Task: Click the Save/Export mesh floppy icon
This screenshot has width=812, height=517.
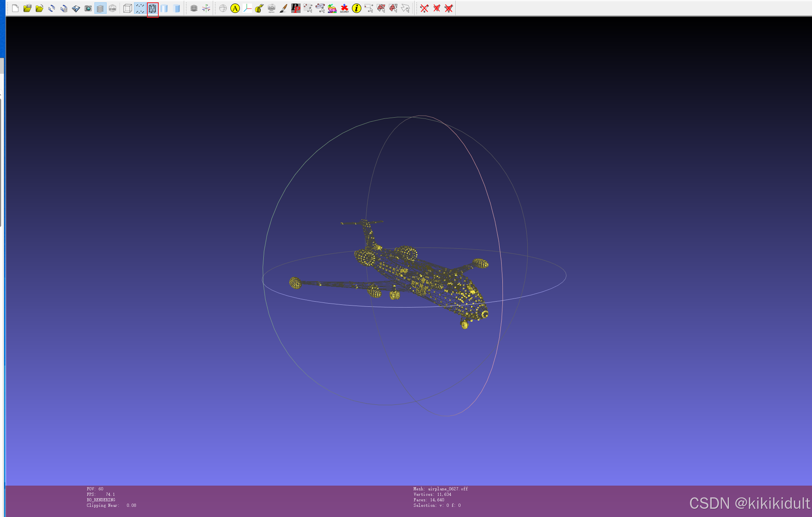Action: pyautogui.click(x=76, y=8)
